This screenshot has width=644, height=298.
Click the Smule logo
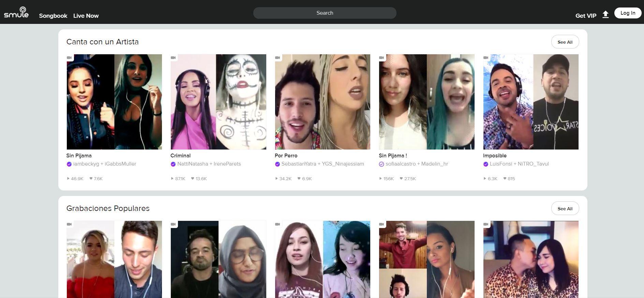pos(16,13)
